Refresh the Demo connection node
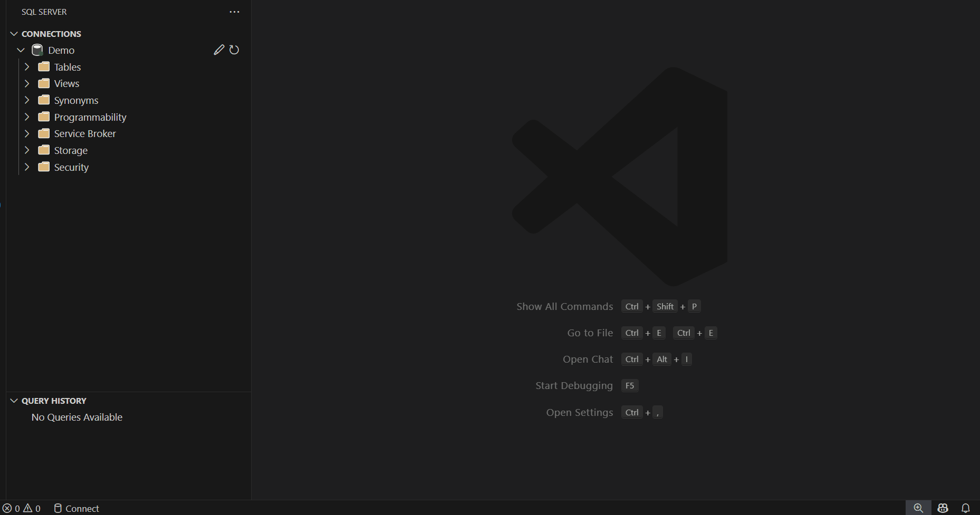This screenshot has height=515, width=980. click(234, 50)
